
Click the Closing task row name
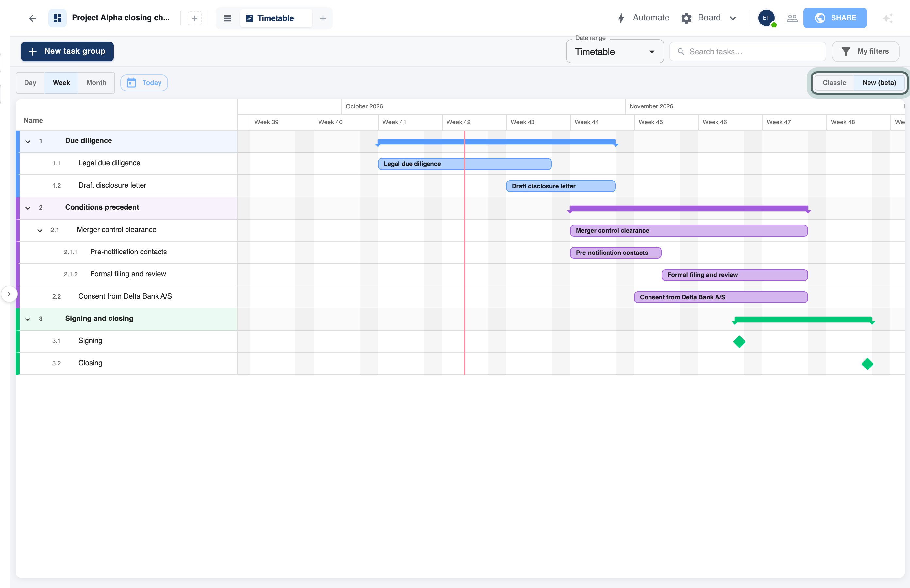coord(90,363)
